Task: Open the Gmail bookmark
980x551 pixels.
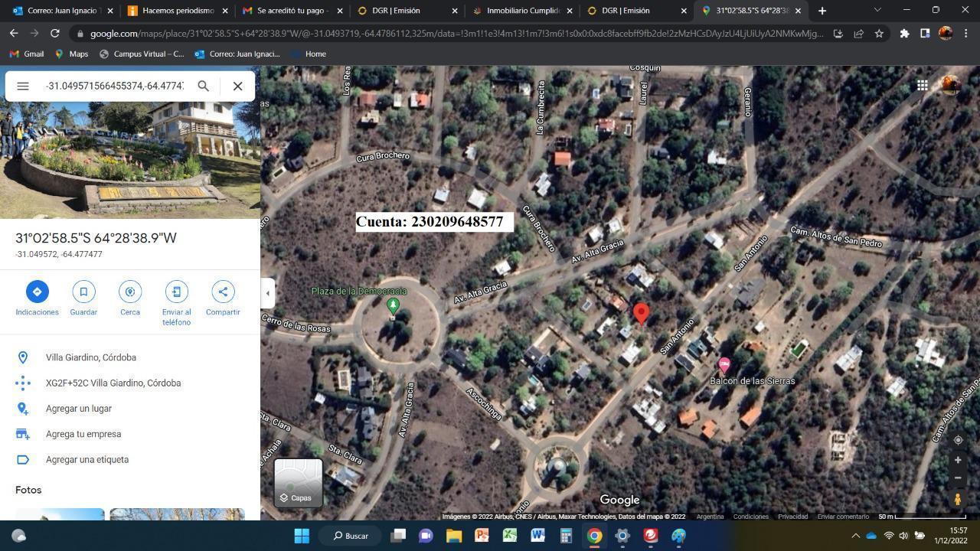Action: (26, 54)
